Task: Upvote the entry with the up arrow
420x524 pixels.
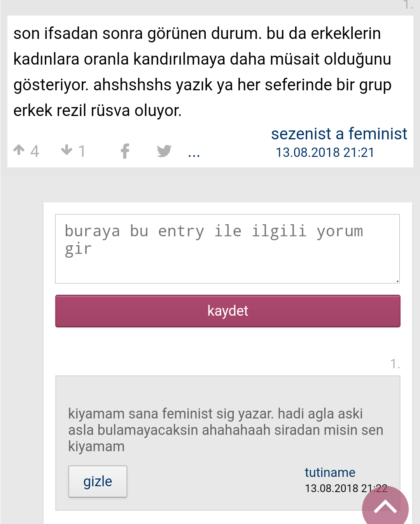Action: point(19,150)
